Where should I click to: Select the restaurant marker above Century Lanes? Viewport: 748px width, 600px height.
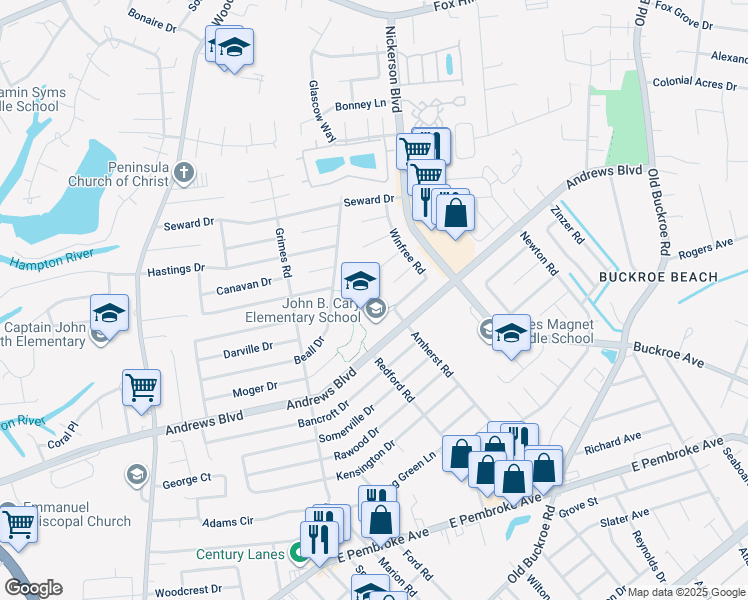[x=319, y=537]
